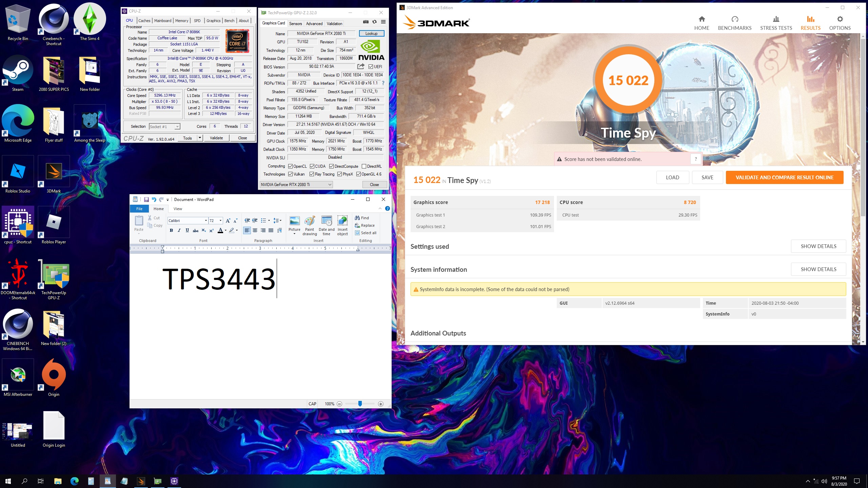Open the GPU-Z hamburger menu icon
The height and width of the screenshot is (488, 868).
(x=383, y=22)
